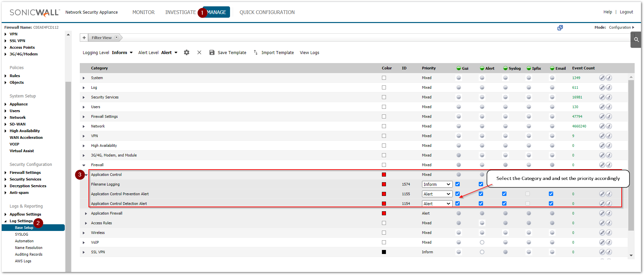Open SYSLOG under Log Settings
The image size is (644, 275).
(22, 234)
